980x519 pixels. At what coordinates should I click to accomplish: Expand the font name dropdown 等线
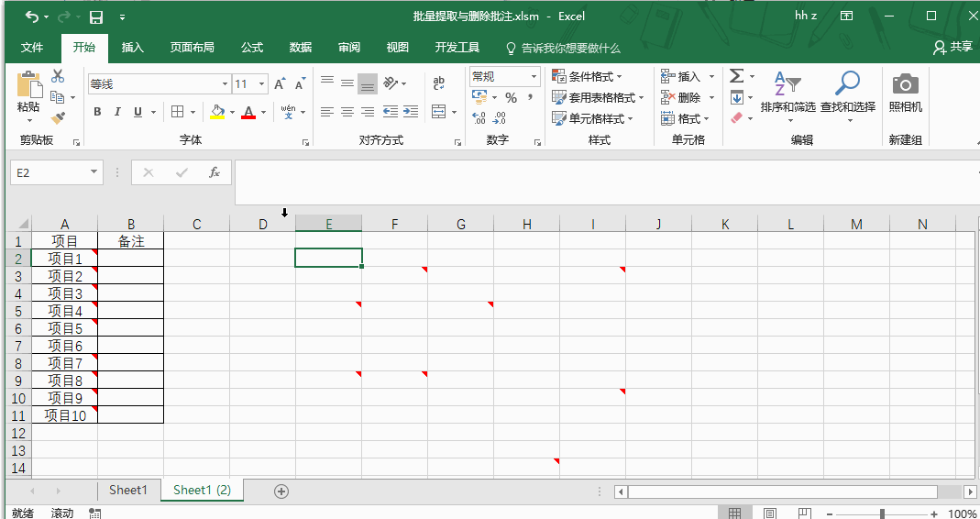[x=224, y=84]
